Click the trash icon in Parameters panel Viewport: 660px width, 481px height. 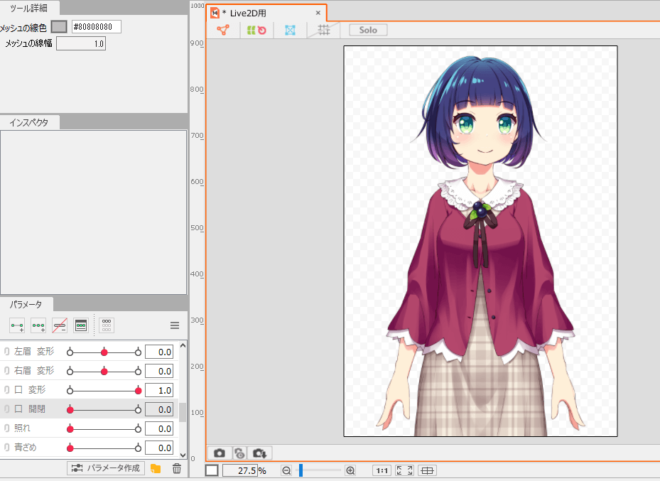(x=176, y=468)
